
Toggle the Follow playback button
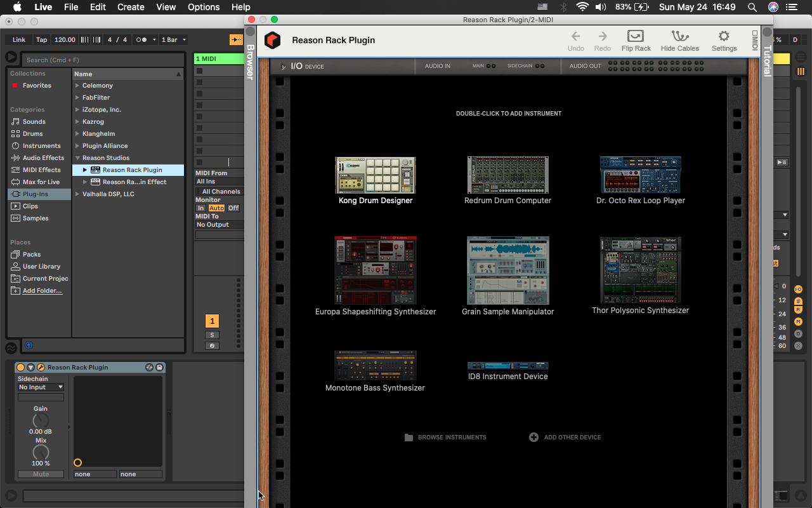236,39
